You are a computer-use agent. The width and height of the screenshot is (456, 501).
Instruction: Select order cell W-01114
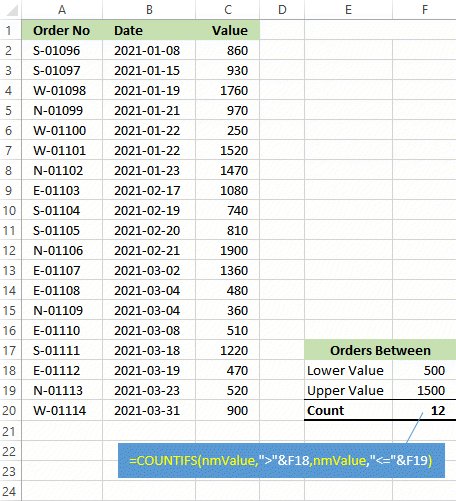click(62, 410)
